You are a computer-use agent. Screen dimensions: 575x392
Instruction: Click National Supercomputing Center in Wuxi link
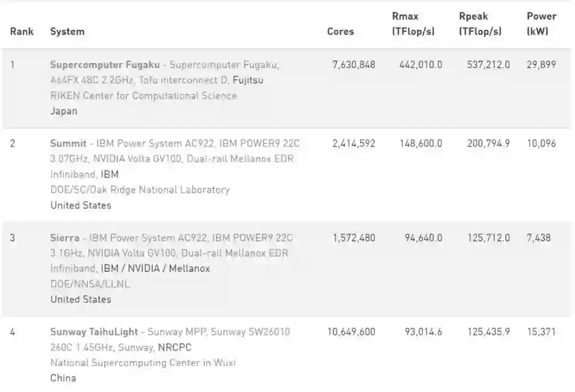(143, 363)
